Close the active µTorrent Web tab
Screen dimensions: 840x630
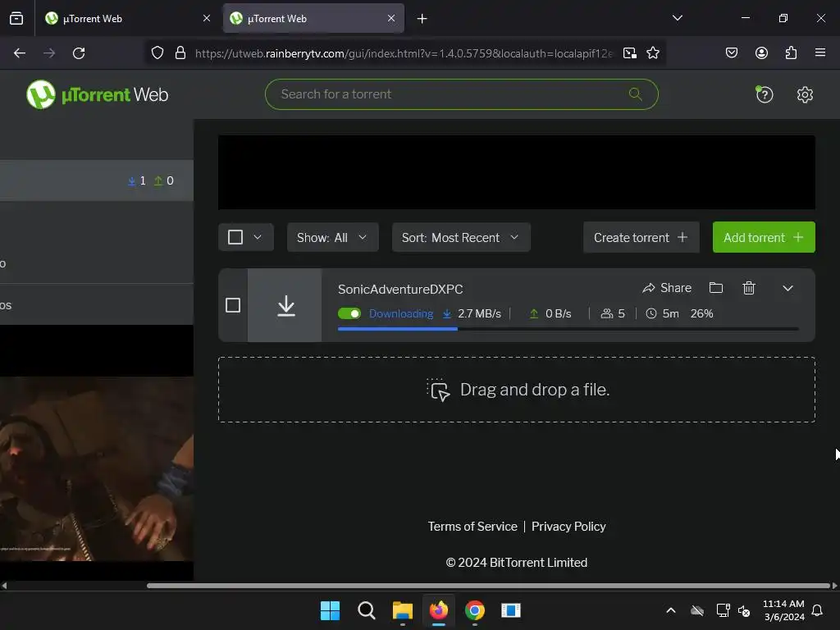pyautogui.click(x=391, y=19)
